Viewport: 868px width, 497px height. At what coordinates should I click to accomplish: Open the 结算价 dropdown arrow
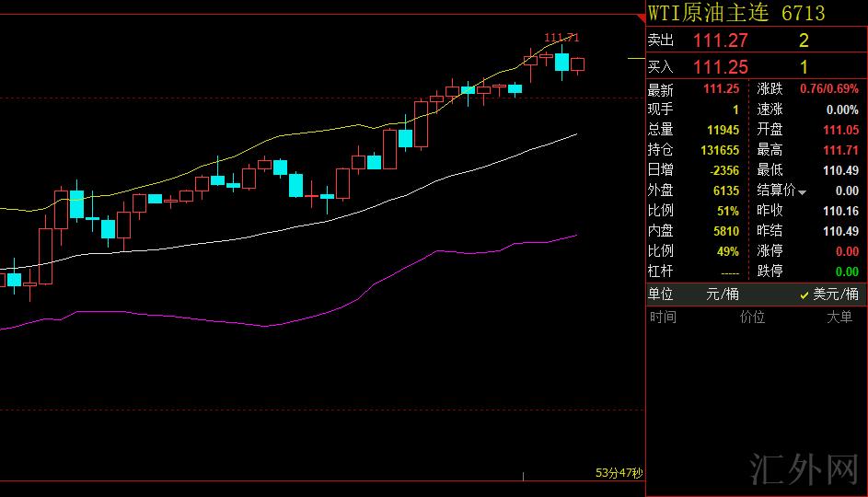[802, 192]
